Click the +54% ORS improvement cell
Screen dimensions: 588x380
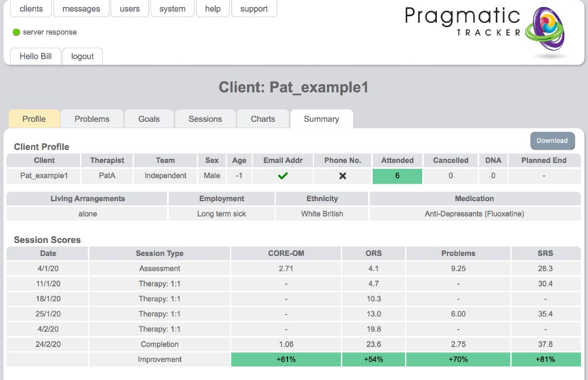point(373,359)
